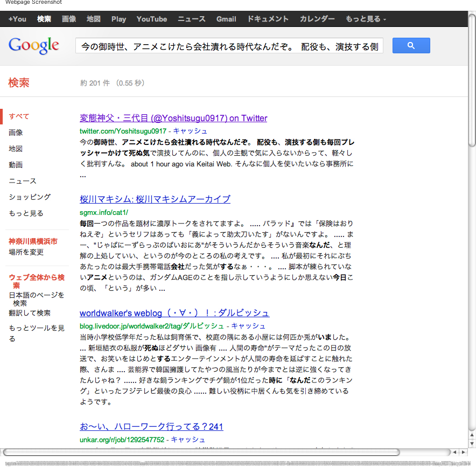
Task: Filter results by 動画 in sidebar
Action: [x=16, y=165]
